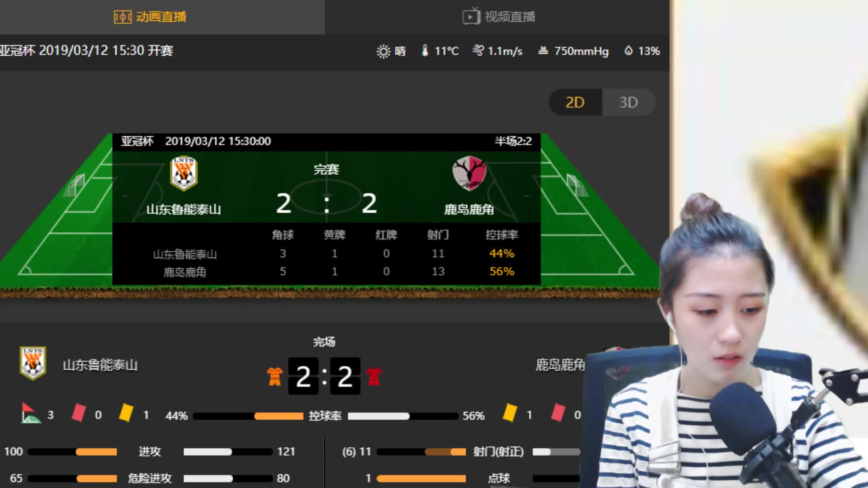Click the 半场2:2 halftime score label
Viewport: 868px width, 488px height.
click(x=513, y=141)
